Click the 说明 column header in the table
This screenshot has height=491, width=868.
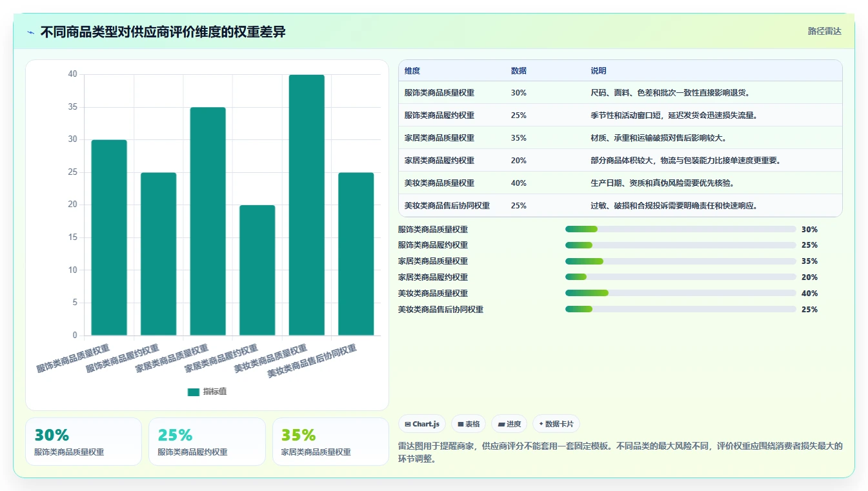[x=598, y=71]
